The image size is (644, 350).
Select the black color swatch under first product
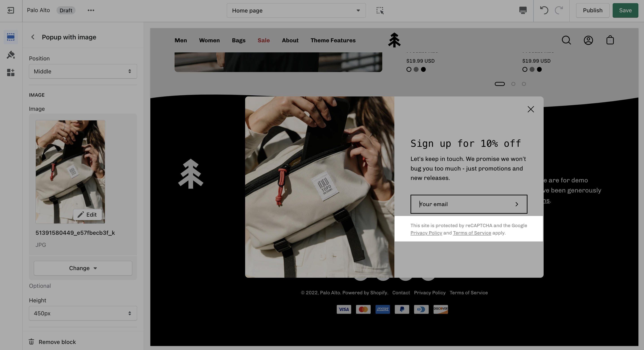click(x=423, y=69)
